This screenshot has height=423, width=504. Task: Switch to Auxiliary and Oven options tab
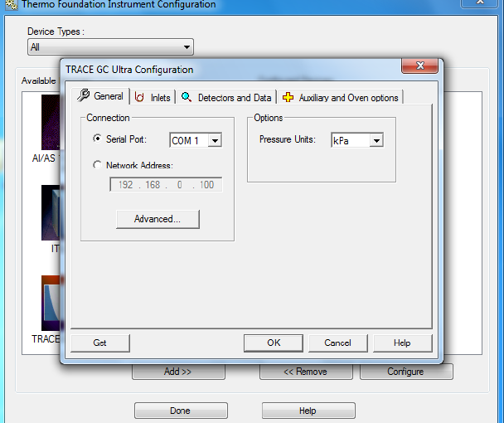[x=341, y=98]
